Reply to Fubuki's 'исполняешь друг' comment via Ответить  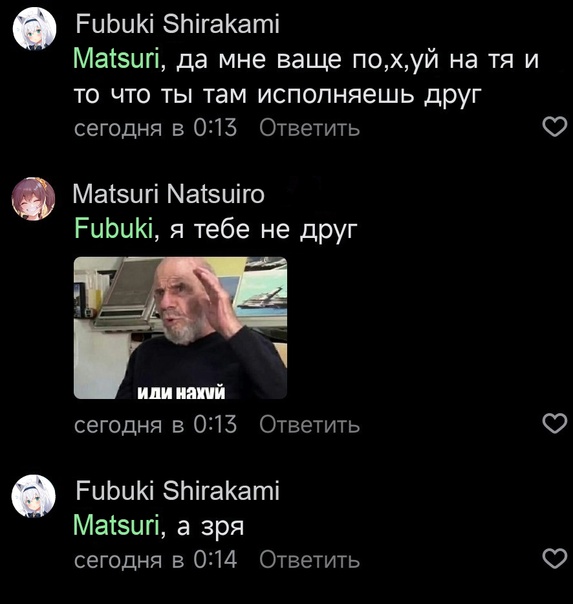(309, 128)
